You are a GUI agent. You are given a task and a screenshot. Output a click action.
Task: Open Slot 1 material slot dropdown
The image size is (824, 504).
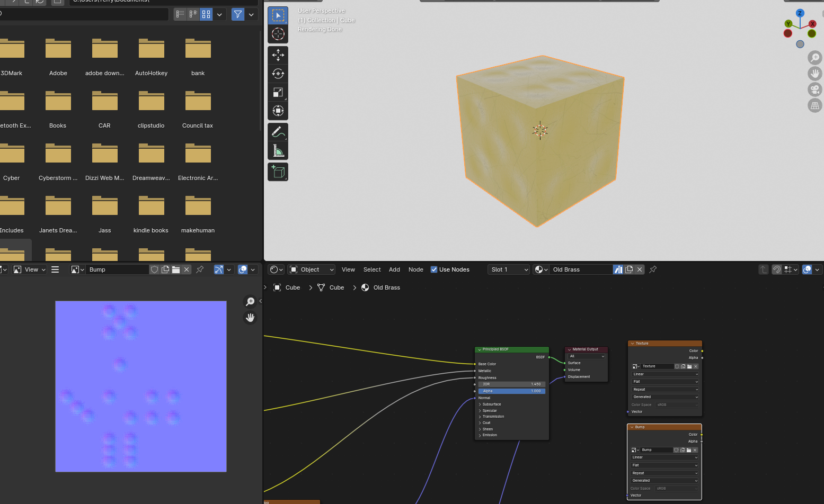point(509,269)
